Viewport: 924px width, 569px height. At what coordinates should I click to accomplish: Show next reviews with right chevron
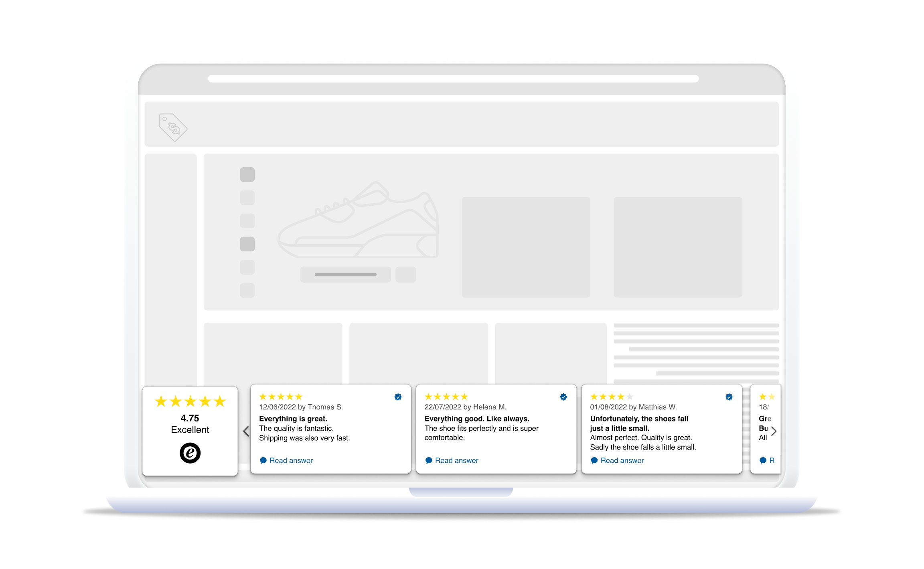coord(774,431)
